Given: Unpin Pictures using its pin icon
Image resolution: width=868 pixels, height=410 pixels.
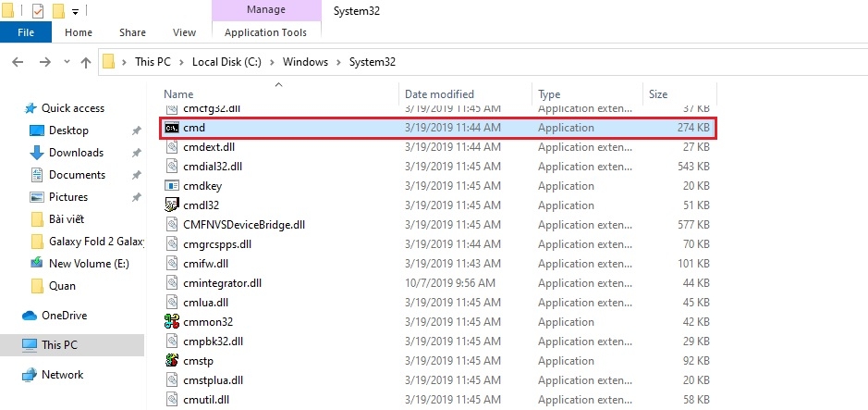Looking at the screenshot, I should 136,197.
